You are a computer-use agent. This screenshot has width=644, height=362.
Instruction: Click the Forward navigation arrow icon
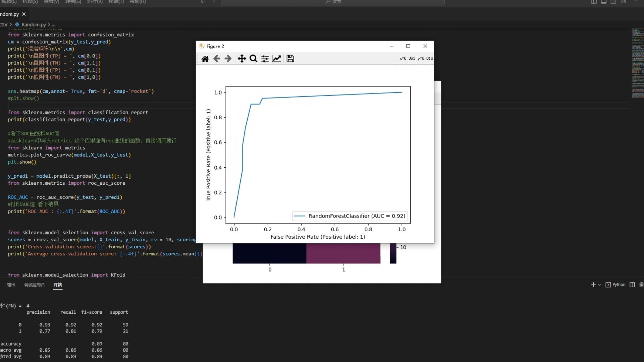[x=228, y=58]
